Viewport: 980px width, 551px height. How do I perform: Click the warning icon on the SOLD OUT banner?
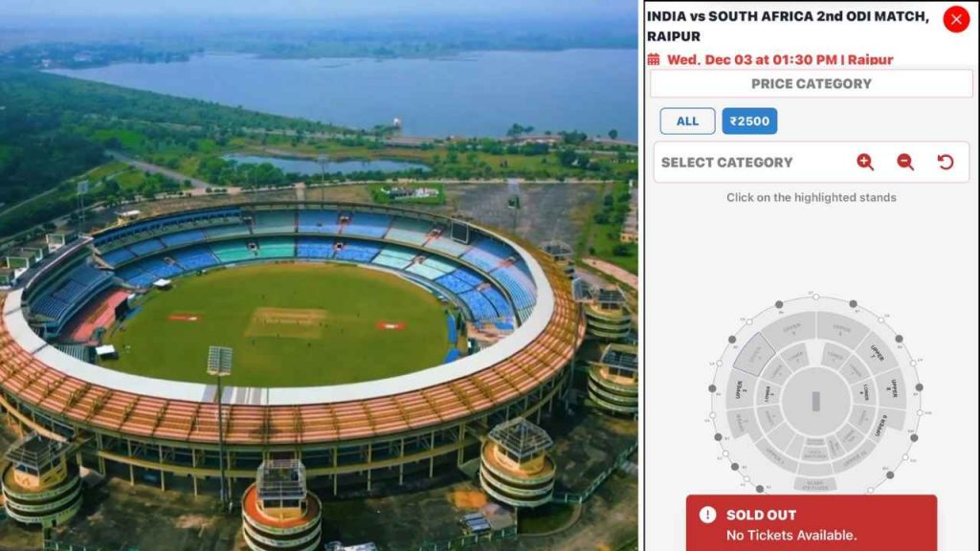coord(705,515)
